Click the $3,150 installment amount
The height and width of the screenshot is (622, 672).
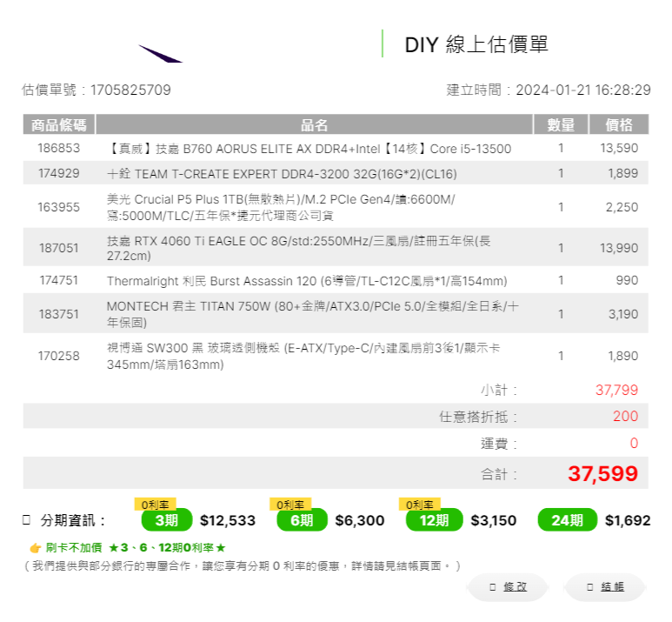(x=493, y=520)
